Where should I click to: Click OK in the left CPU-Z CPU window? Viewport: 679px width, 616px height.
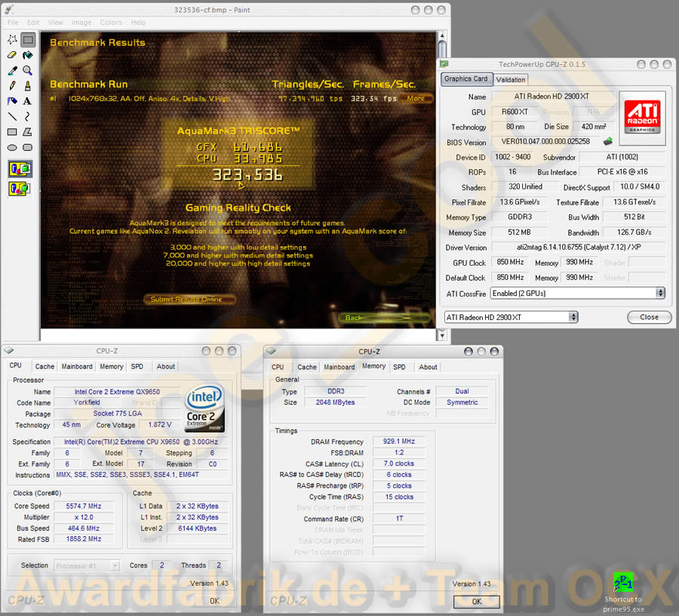tap(214, 601)
